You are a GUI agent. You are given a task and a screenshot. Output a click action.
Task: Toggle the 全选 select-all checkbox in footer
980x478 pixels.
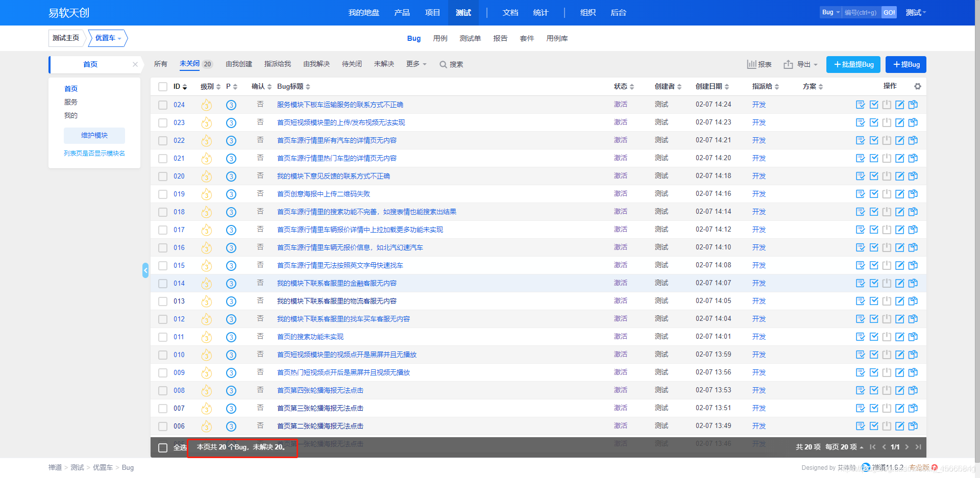click(163, 448)
